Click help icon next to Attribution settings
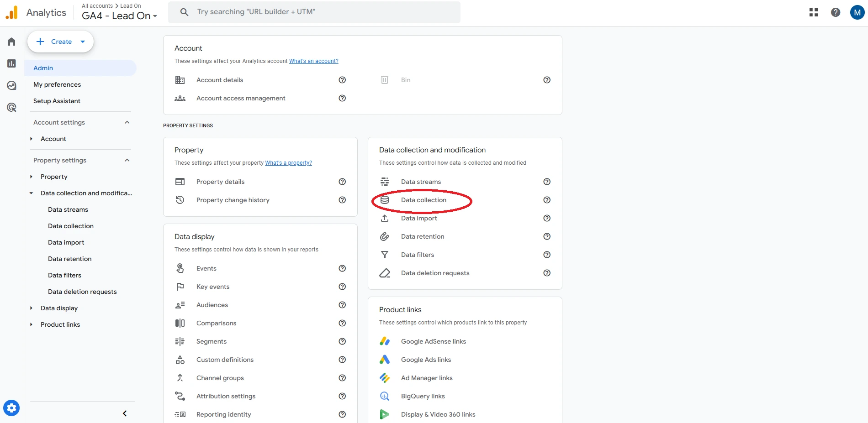This screenshot has height=423, width=868. (342, 396)
